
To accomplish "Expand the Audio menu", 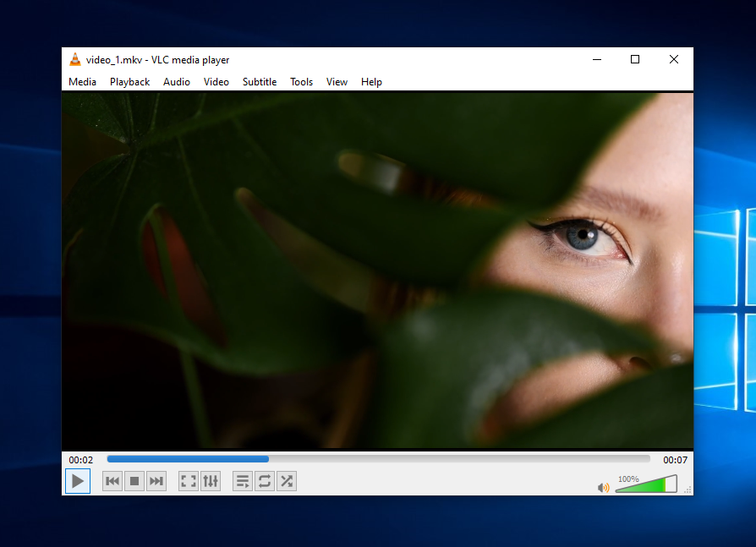I will coord(177,82).
